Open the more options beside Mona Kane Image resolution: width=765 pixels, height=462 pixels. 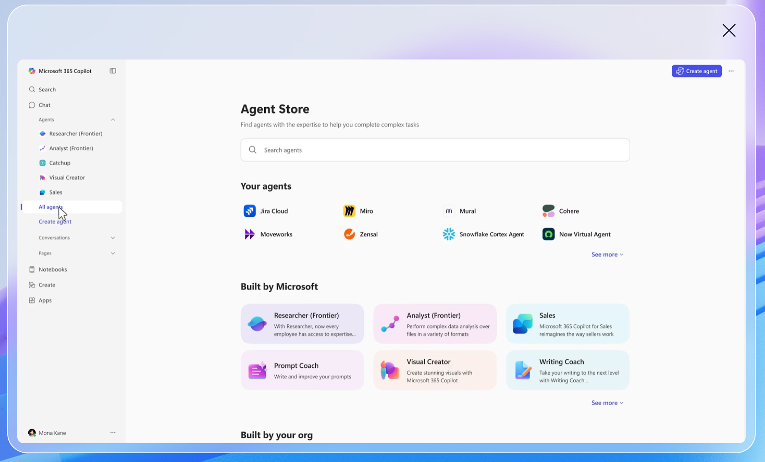tap(113, 433)
